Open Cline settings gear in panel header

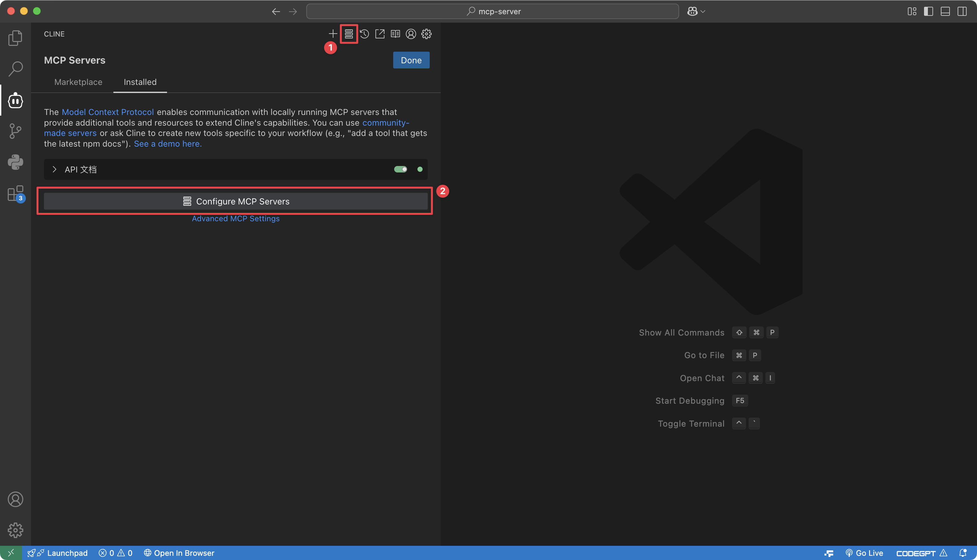point(426,34)
